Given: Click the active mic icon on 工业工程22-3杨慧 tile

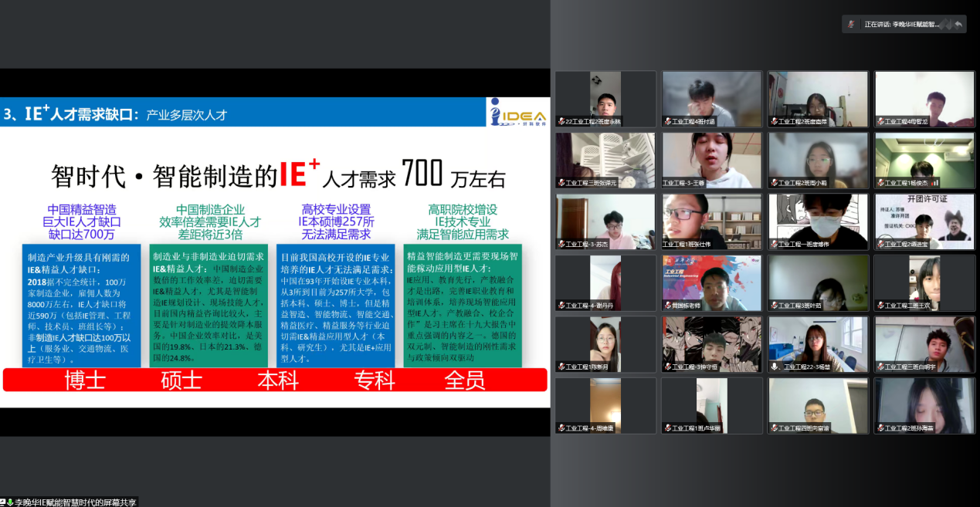Looking at the screenshot, I should pyautogui.click(x=775, y=367).
